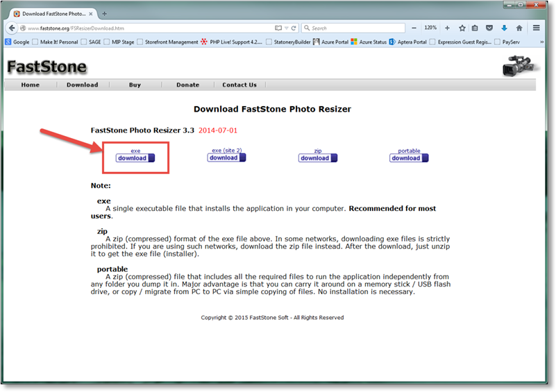Go to the browser home icon
Viewport: 556px width, 392px height.
click(x=519, y=28)
